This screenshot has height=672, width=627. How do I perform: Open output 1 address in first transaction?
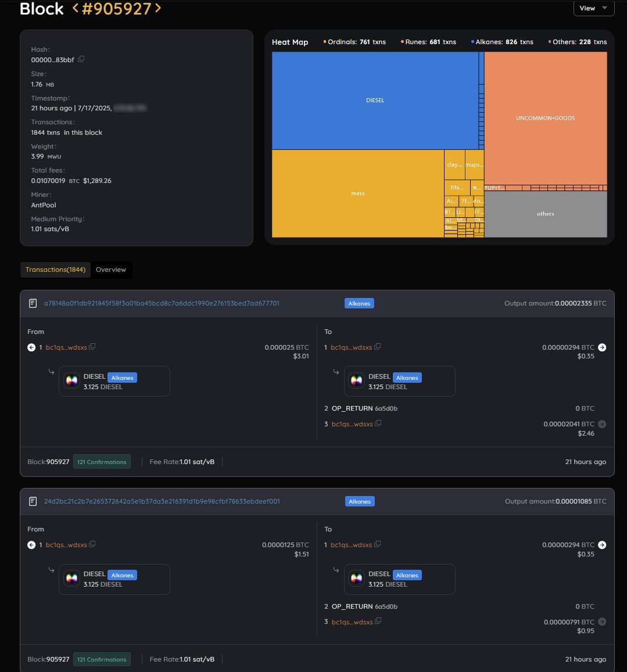[351, 347]
